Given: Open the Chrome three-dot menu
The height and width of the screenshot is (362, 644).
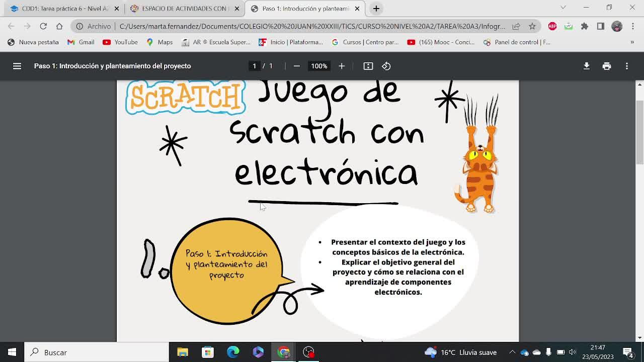Looking at the screenshot, I should (x=633, y=26).
